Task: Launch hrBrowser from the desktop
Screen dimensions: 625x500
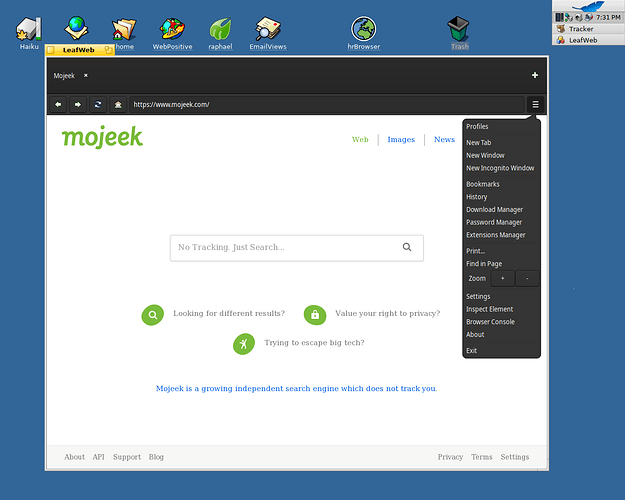Action: click(364, 33)
